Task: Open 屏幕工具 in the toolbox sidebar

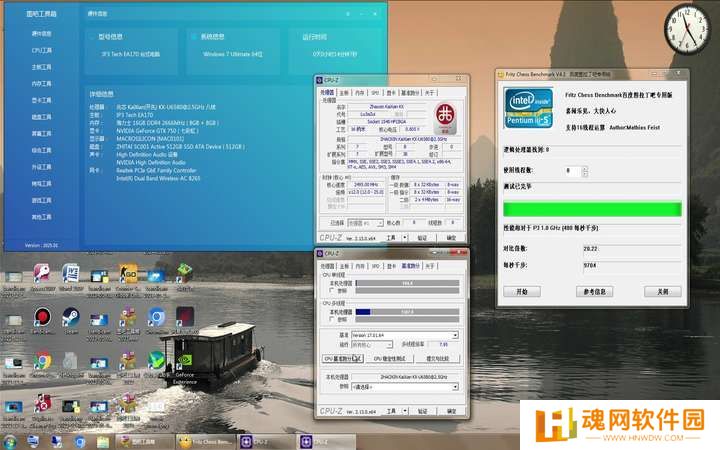Action: coord(41,134)
